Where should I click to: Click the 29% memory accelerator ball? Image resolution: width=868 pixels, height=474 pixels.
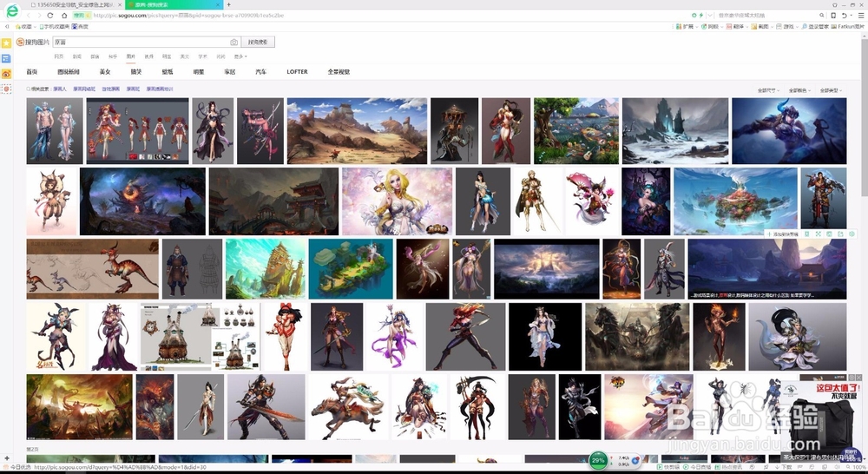(598, 460)
